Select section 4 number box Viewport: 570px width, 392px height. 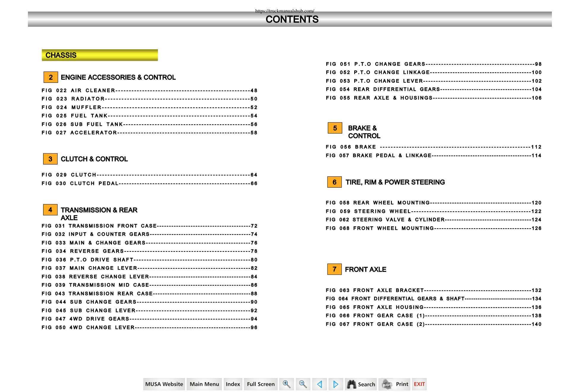coord(50,210)
